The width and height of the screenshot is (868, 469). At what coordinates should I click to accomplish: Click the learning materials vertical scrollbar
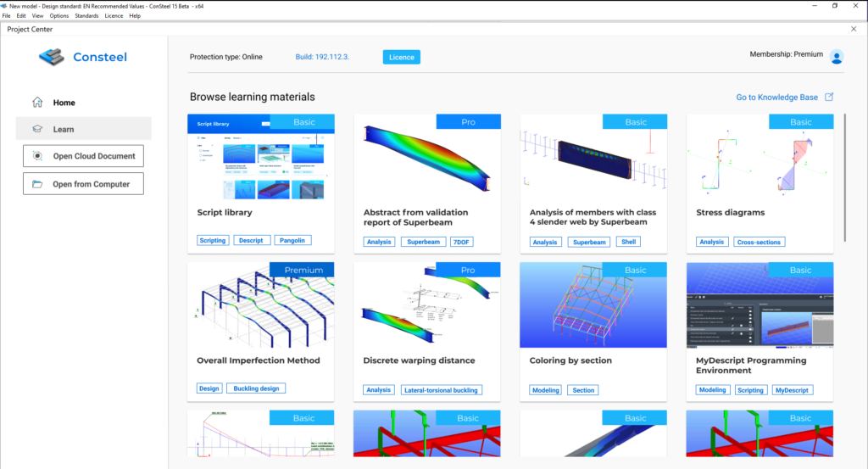pos(845,177)
